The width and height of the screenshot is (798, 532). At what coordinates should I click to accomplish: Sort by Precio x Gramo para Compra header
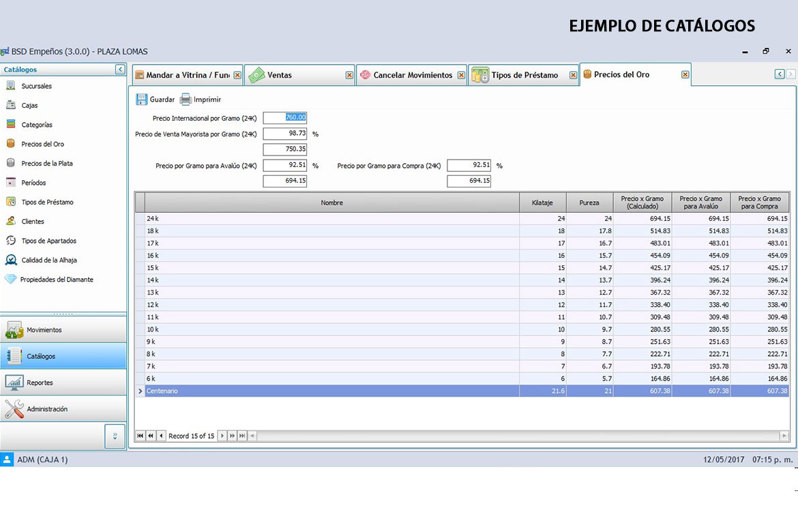coord(759,203)
